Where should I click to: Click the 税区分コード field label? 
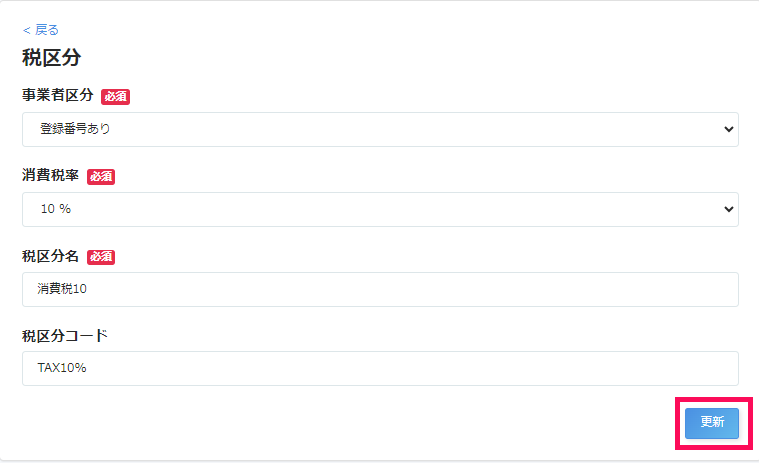[65, 336]
